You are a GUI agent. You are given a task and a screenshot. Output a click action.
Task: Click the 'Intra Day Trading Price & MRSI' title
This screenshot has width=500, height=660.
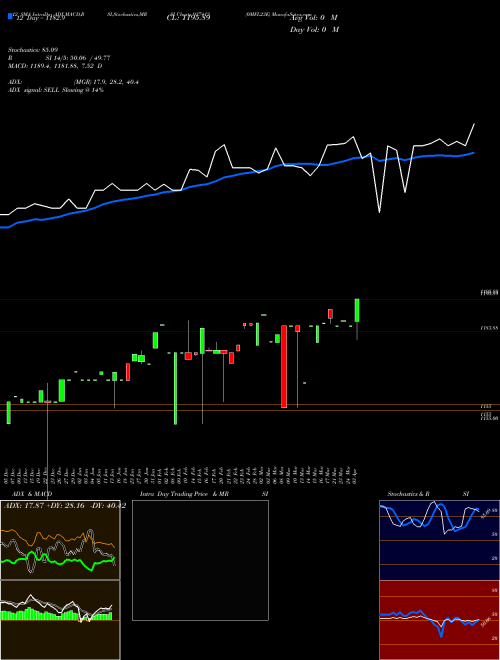(x=204, y=494)
